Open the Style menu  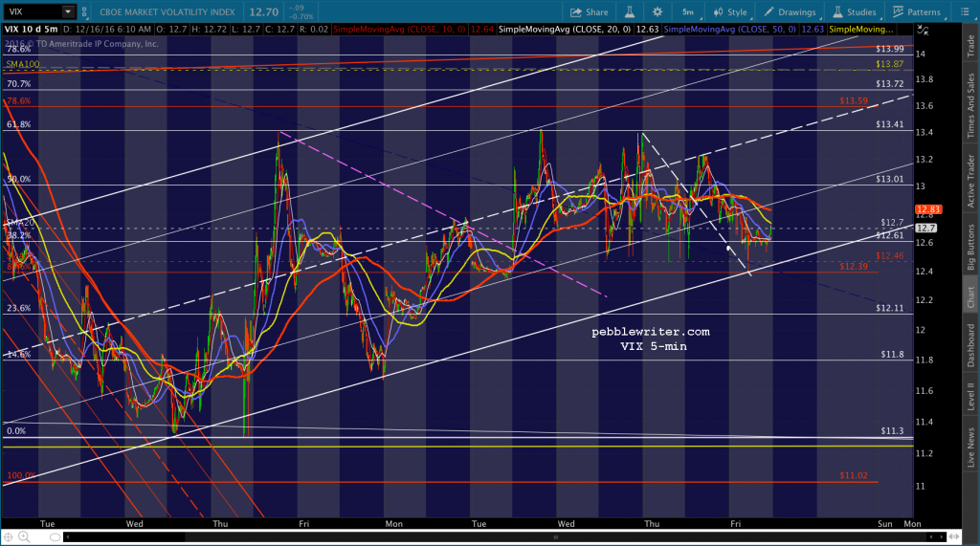[730, 11]
